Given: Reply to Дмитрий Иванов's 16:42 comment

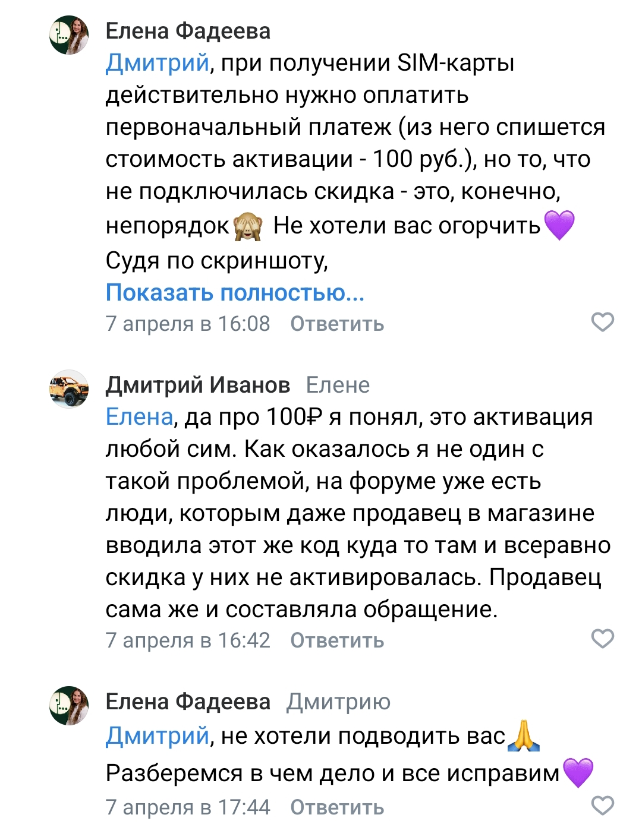Looking at the screenshot, I should click(x=337, y=640).
